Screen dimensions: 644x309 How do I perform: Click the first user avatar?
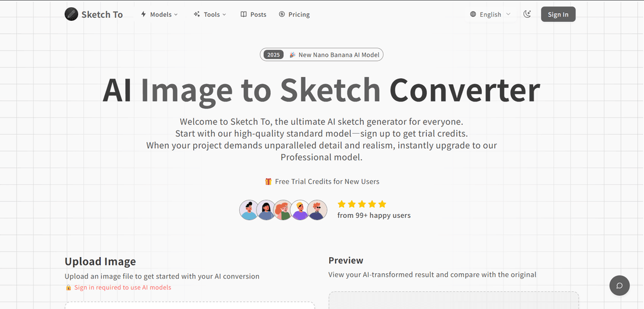249,210
